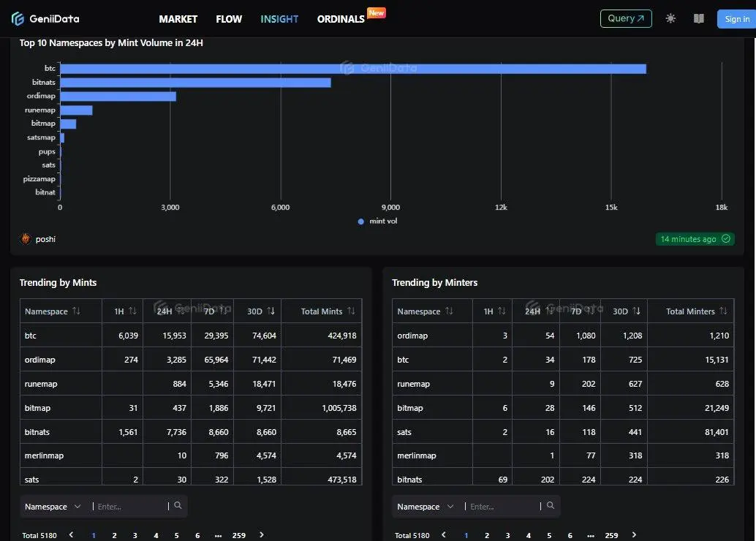Open the INSIGHT menu
This screenshot has height=541, width=756.
click(279, 19)
